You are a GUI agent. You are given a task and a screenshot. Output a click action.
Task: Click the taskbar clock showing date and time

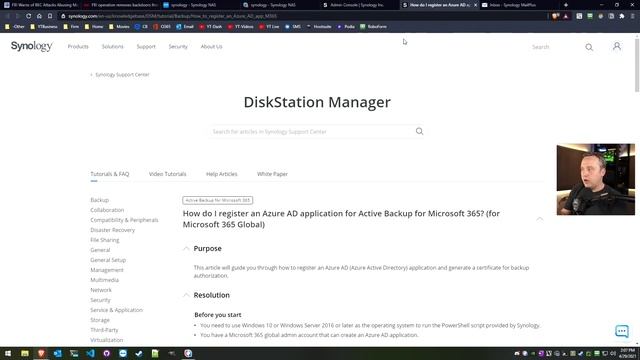[627, 353]
